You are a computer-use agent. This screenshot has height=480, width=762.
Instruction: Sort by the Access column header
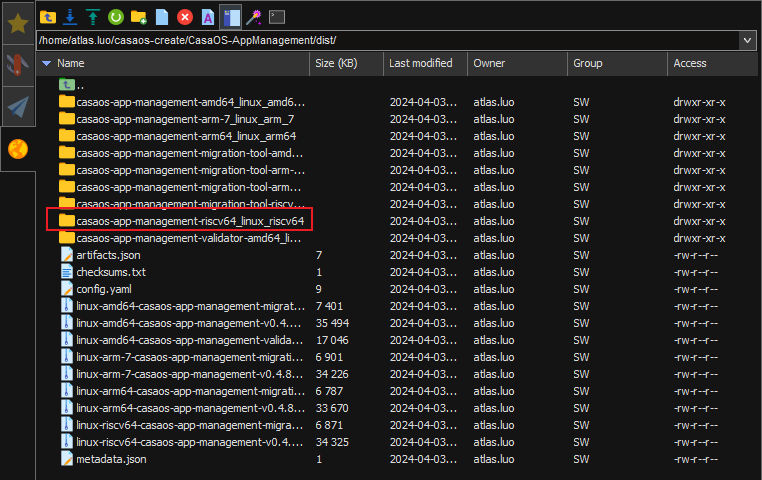point(712,63)
